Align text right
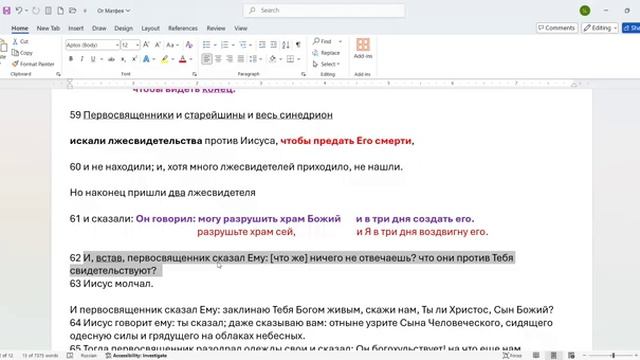 coord(229,59)
